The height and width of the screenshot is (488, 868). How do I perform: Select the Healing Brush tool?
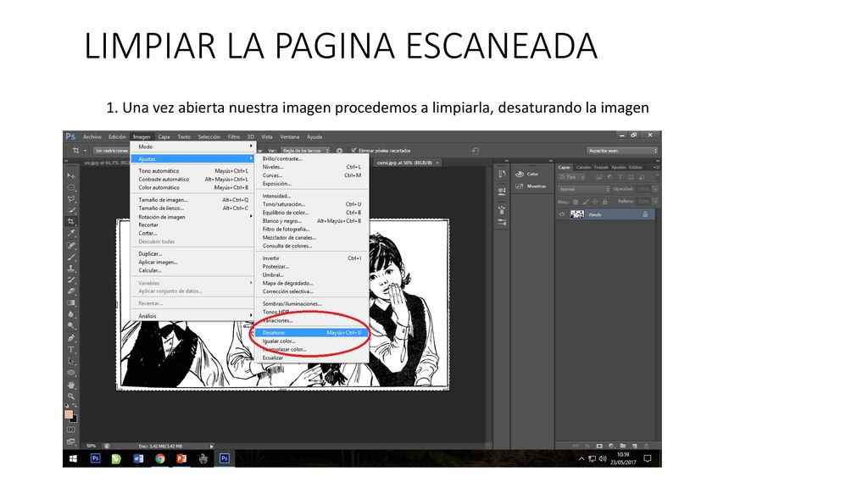71,245
